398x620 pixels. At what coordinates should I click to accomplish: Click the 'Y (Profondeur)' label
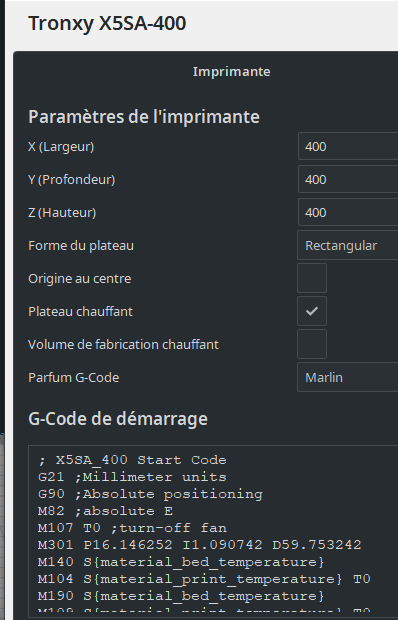72,180
